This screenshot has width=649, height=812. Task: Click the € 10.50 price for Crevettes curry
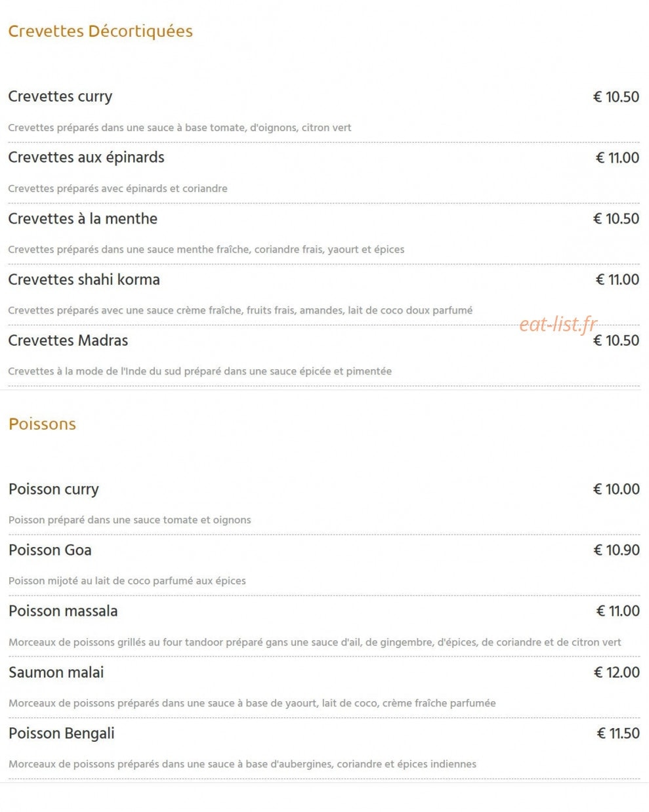tap(616, 97)
